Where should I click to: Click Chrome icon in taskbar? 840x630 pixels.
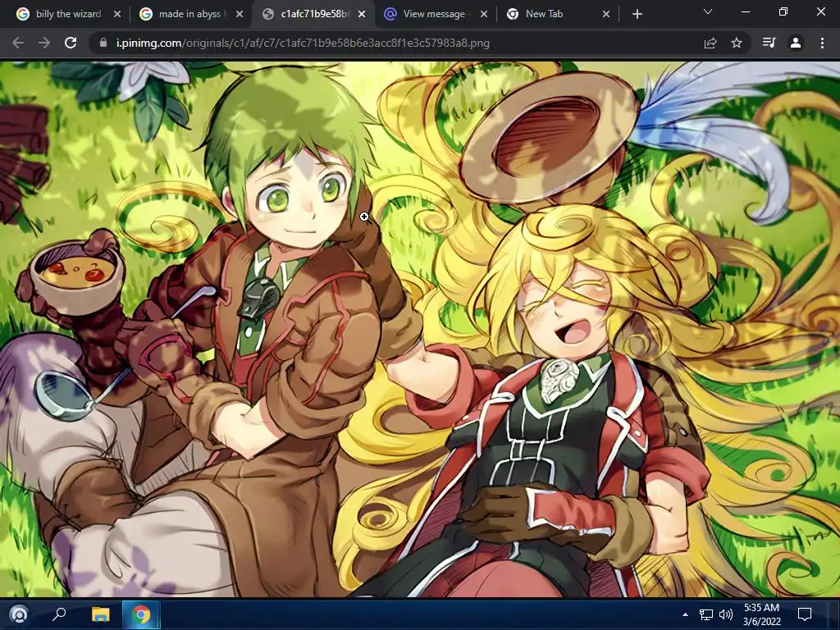[141, 614]
